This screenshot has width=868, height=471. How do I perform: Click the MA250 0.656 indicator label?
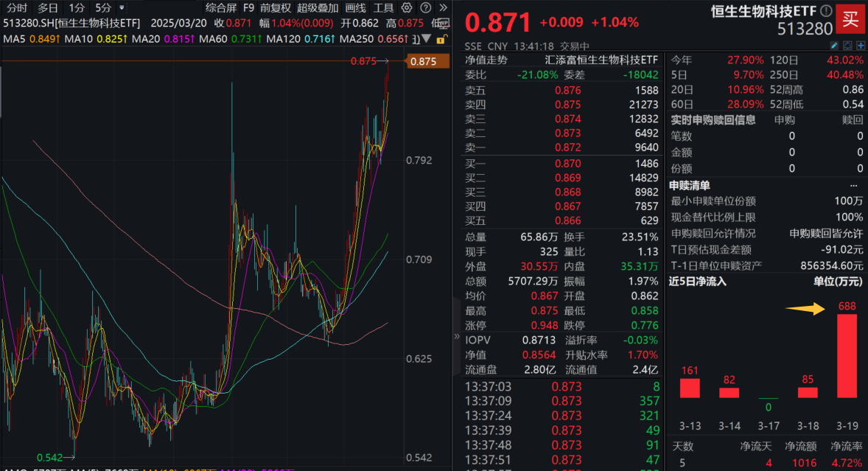(374, 39)
